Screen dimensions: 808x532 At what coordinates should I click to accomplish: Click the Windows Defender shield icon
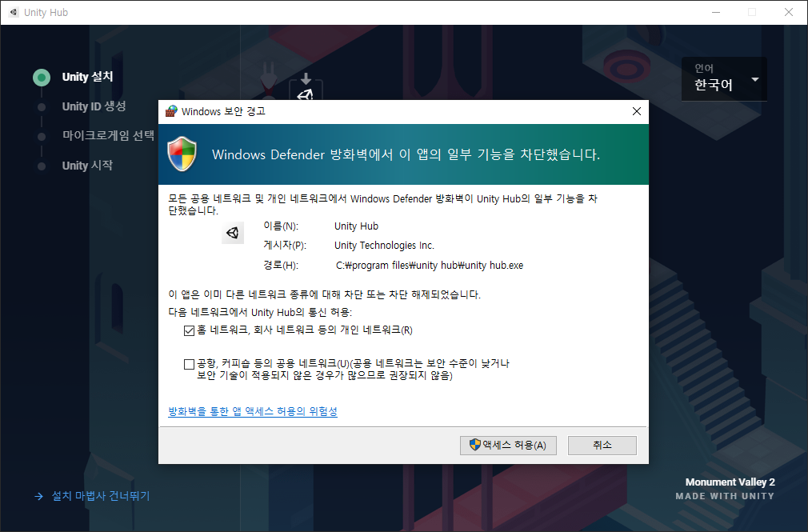[x=182, y=154]
